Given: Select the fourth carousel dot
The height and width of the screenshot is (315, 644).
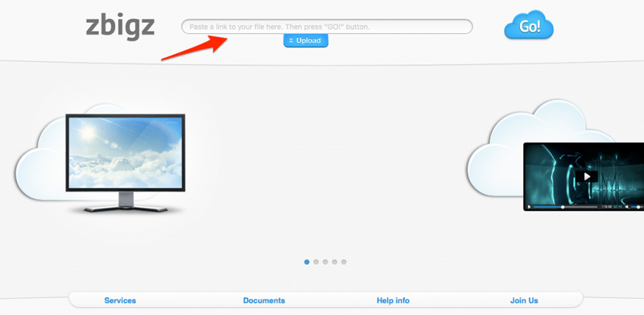Looking at the screenshot, I should click(x=334, y=262).
